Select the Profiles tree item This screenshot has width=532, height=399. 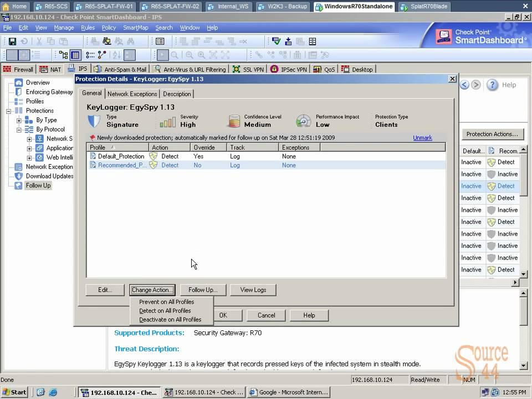click(x=34, y=101)
